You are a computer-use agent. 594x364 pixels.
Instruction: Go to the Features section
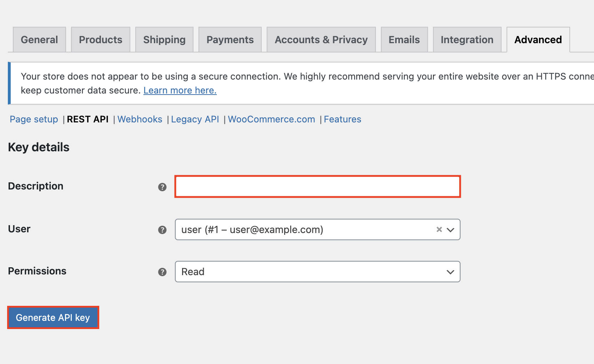pyautogui.click(x=342, y=119)
